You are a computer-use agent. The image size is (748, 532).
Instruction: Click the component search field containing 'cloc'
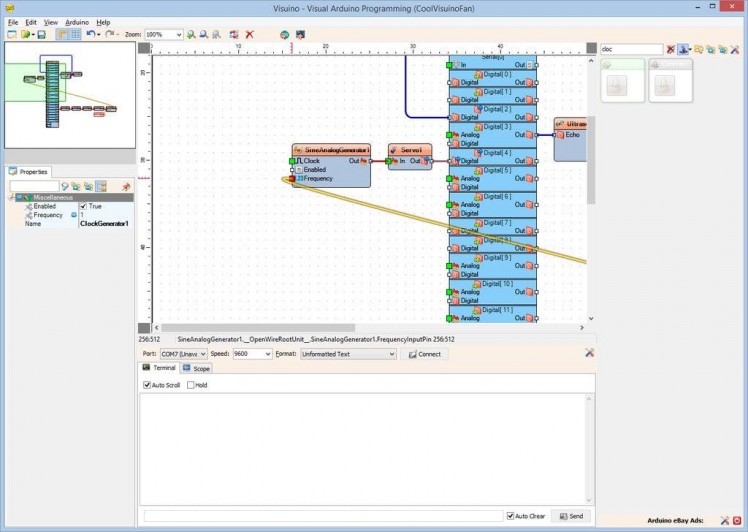pyautogui.click(x=629, y=48)
